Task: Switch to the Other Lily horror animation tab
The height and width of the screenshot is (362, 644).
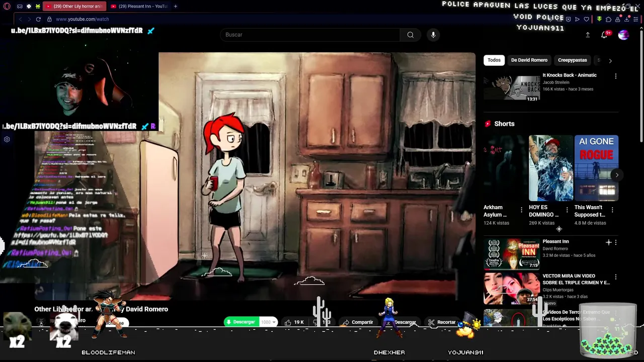Action: coord(74,7)
